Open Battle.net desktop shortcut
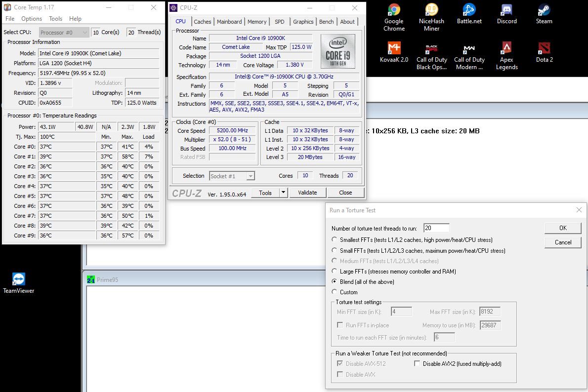588x392 pixels. [x=469, y=13]
